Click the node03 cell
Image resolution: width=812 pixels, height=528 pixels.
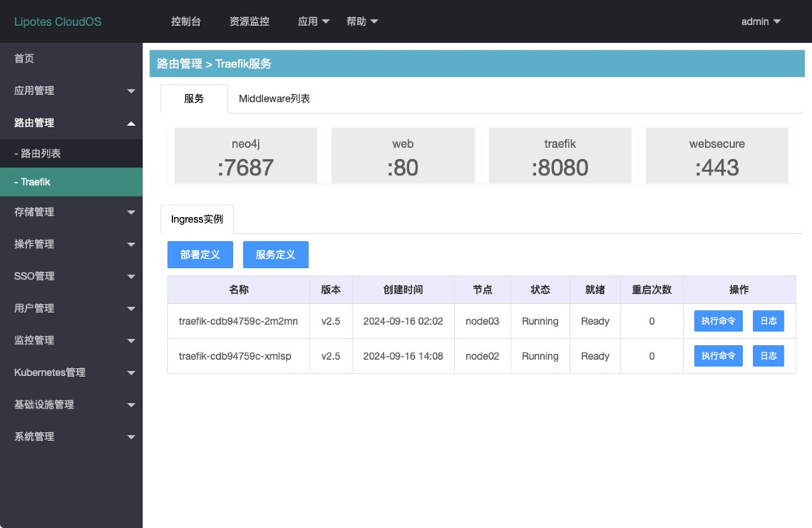[482, 321]
